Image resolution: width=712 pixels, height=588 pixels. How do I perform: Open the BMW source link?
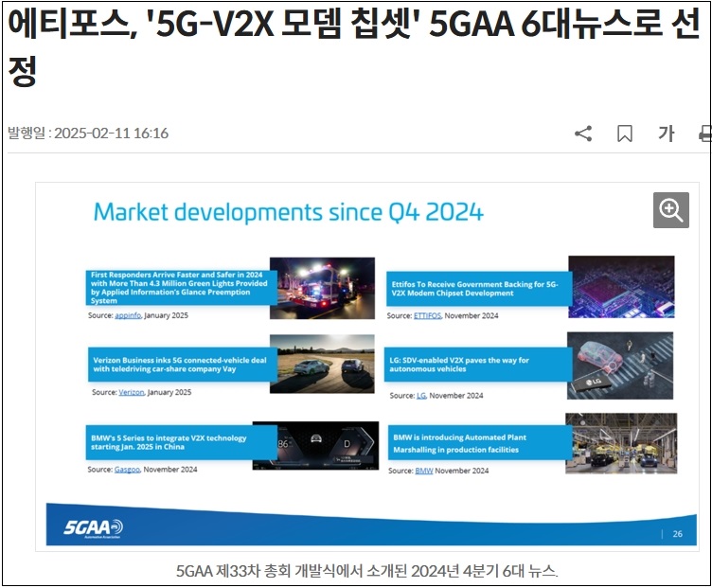tap(424, 471)
